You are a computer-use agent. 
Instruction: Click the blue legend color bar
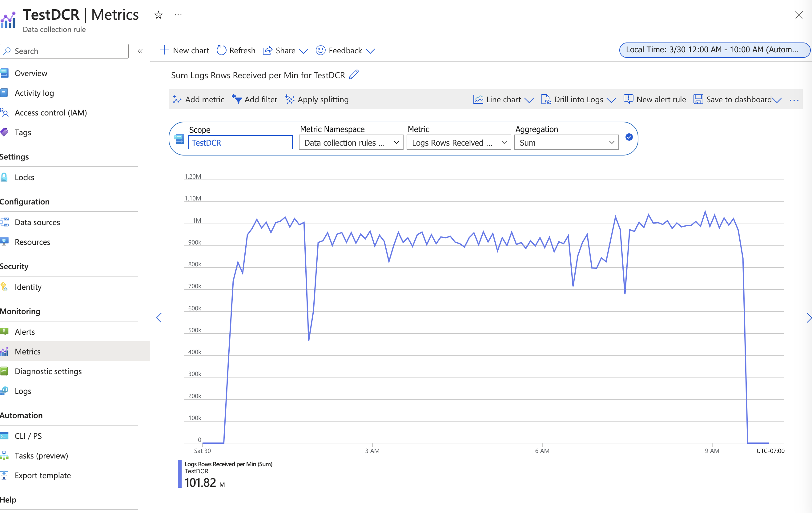click(180, 474)
